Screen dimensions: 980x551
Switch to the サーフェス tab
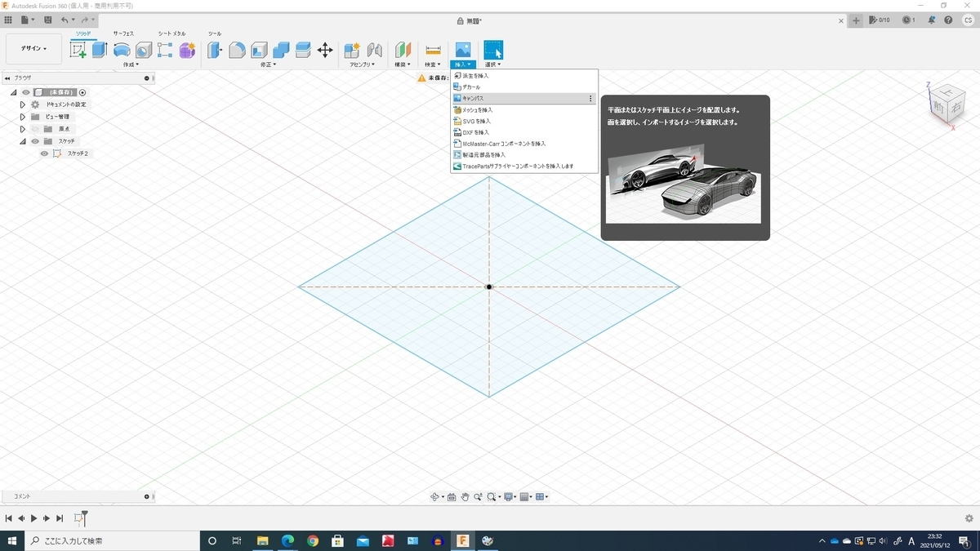123,33
